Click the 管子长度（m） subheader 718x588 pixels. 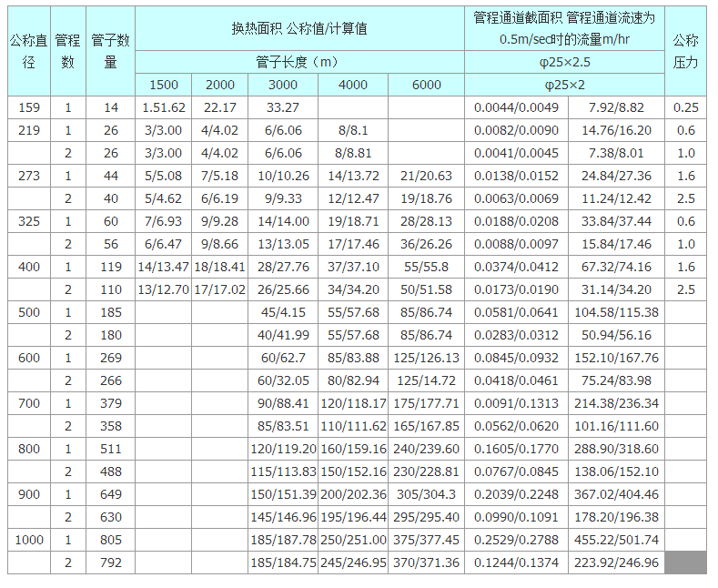(299, 62)
